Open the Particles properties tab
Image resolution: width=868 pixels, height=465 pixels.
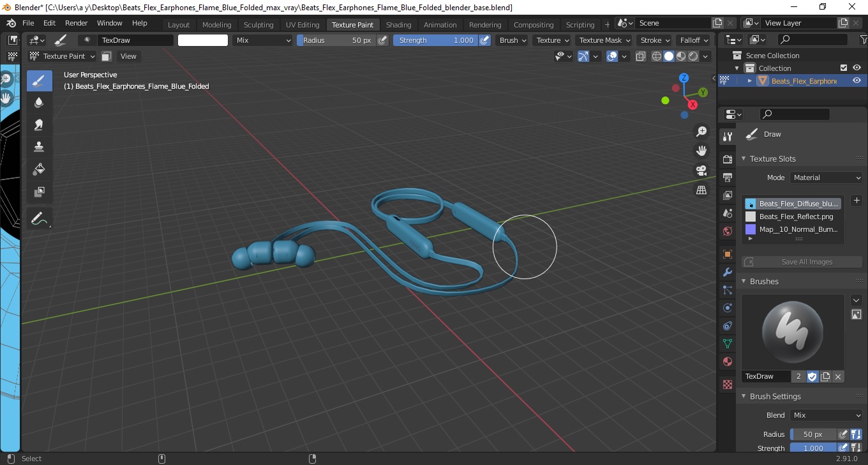727,290
